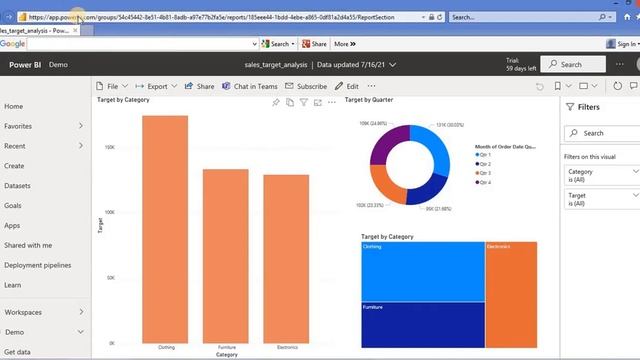
Task: Open comments icon in report toolbar
Action: pos(633,86)
